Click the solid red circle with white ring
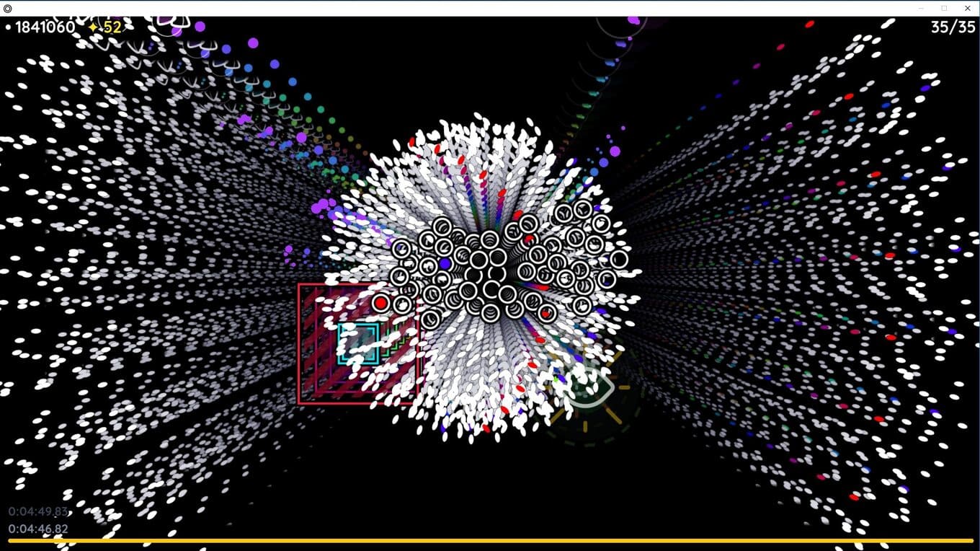980x551 pixels. [x=380, y=303]
